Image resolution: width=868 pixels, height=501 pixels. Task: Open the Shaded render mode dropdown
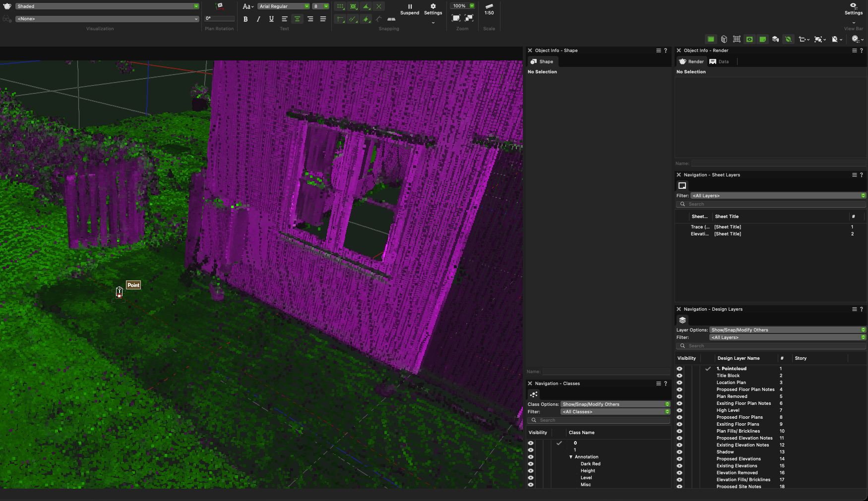coord(107,6)
